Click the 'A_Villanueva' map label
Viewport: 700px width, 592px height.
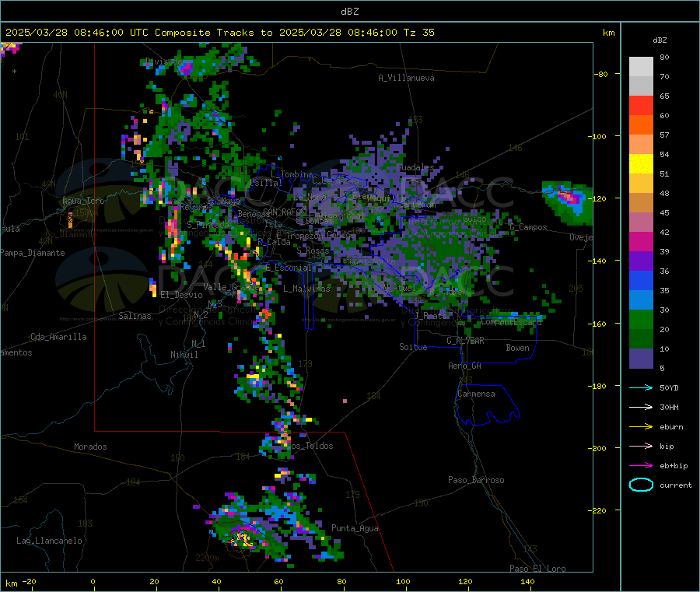(x=406, y=78)
